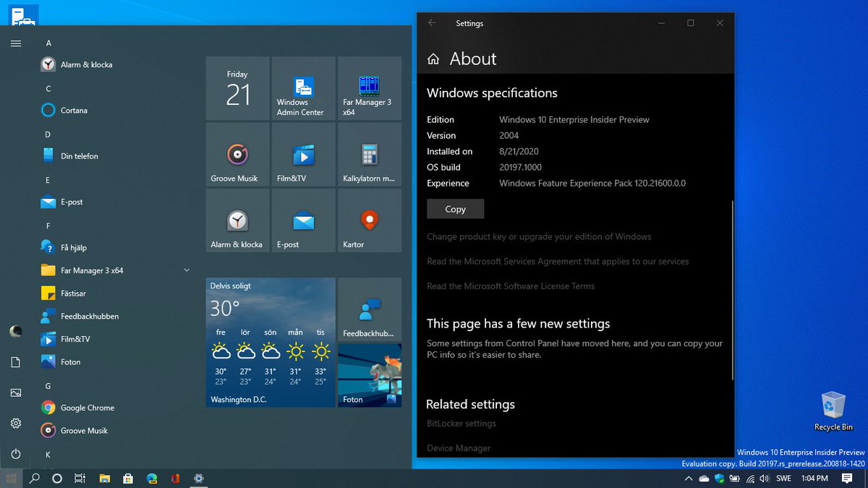Open taskbar Search magnifier

coord(34,478)
